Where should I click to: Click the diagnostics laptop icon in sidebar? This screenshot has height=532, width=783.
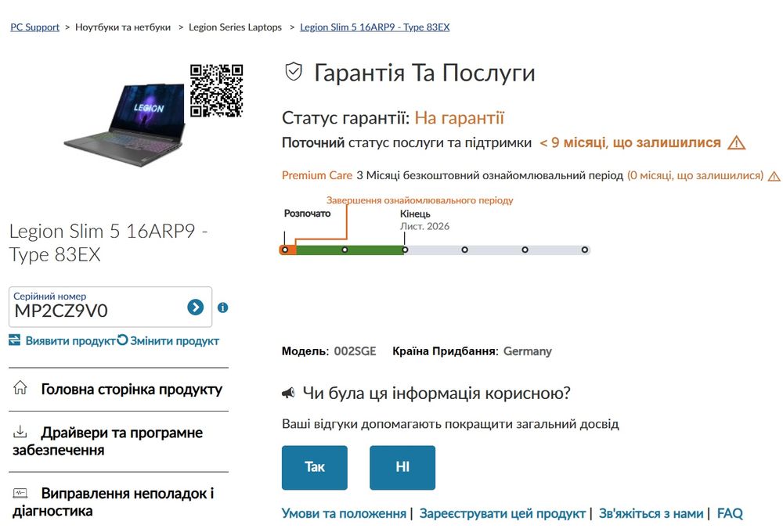pos(20,493)
